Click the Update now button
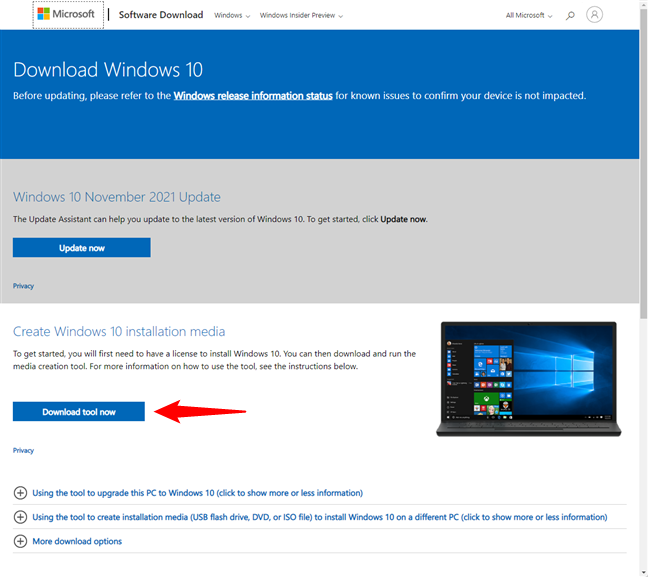The height and width of the screenshot is (577, 648). tap(81, 248)
